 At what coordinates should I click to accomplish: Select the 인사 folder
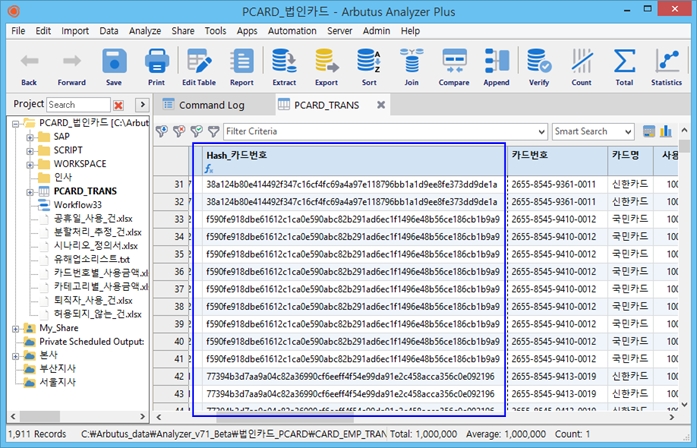click(62, 177)
